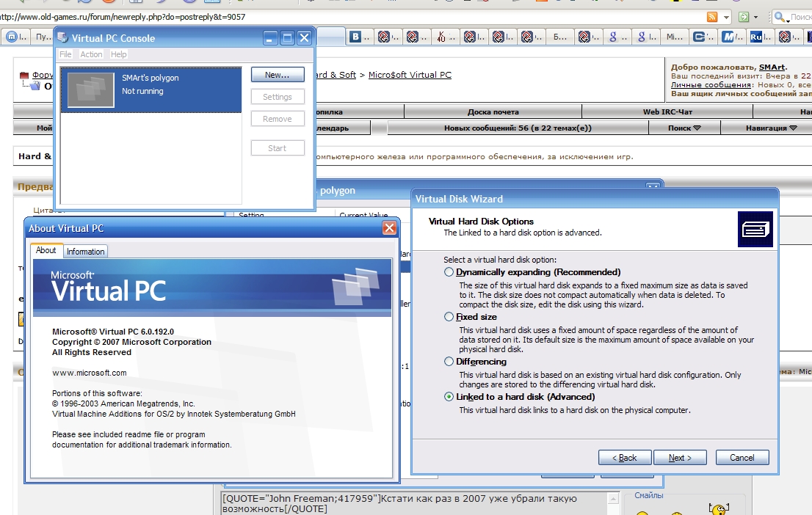Click the Remove button in Console

click(278, 119)
